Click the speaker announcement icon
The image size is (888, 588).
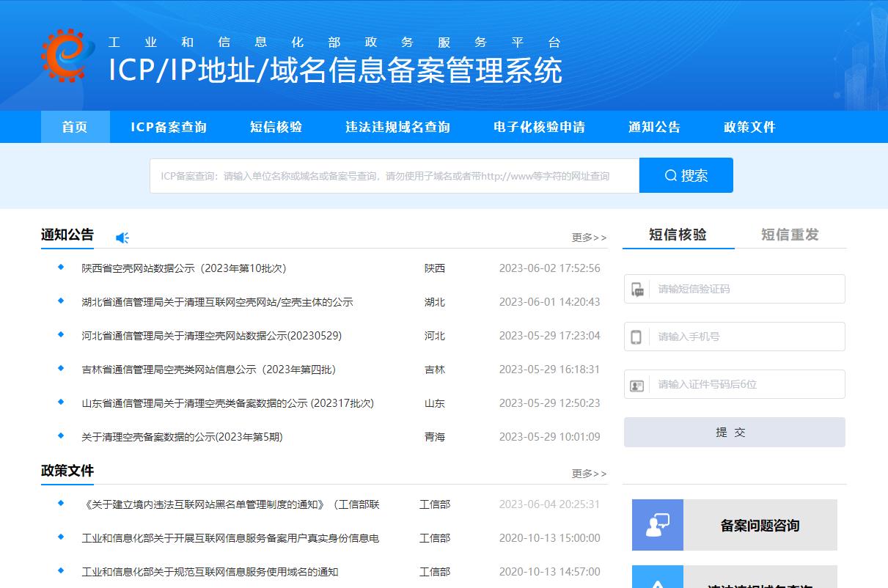click(122, 238)
